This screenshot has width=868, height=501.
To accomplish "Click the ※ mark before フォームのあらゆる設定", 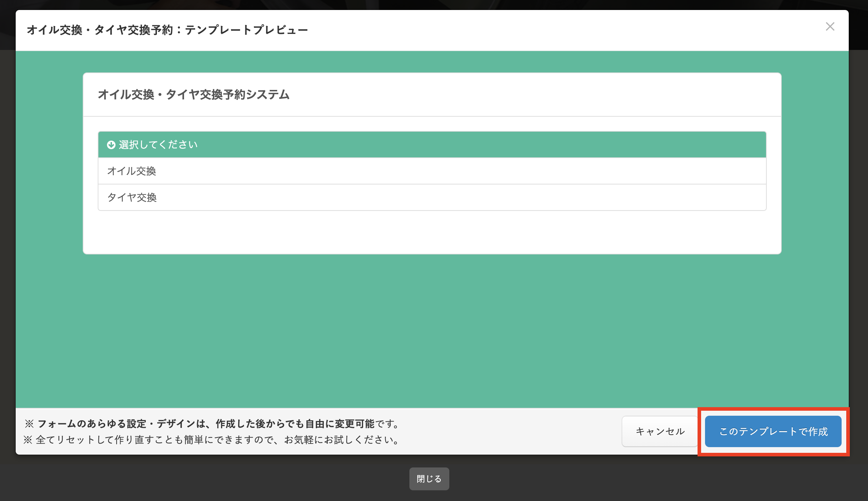I will [x=29, y=424].
